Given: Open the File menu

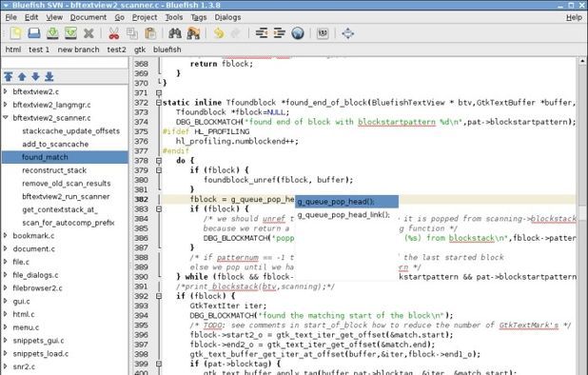Looking at the screenshot, I should tap(10, 17).
